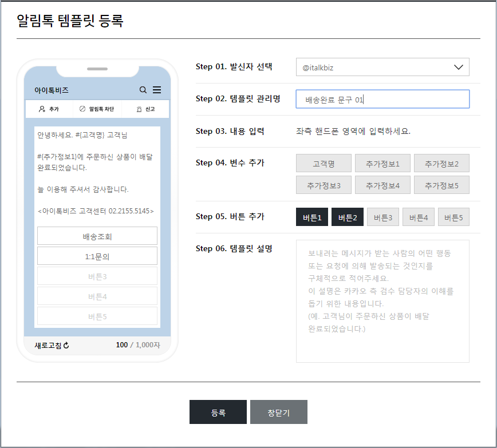
Task: Select the 알림톡 차단 tab label
Action: [x=101, y=109]
